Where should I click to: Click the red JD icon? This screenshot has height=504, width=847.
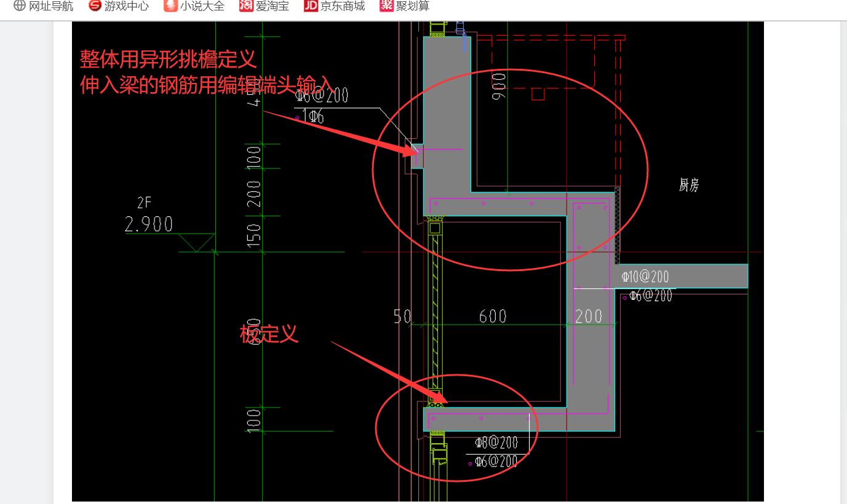click(311, 6)
